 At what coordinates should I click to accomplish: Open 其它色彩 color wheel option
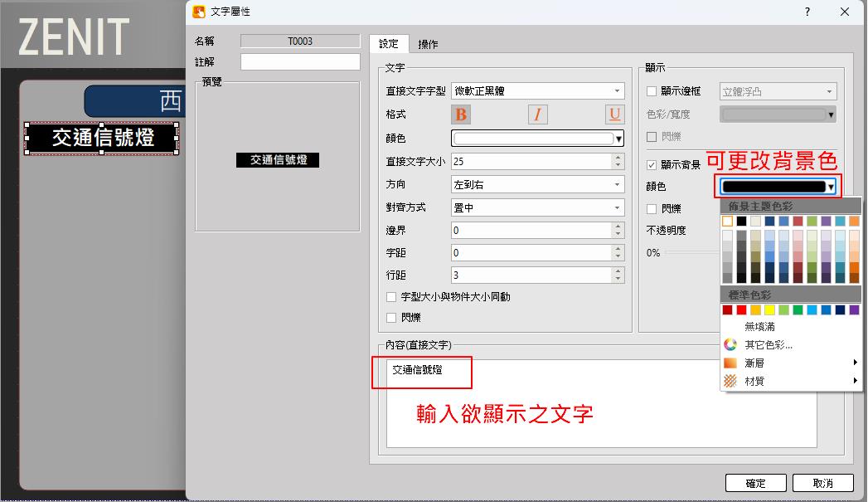click(768, 344)
